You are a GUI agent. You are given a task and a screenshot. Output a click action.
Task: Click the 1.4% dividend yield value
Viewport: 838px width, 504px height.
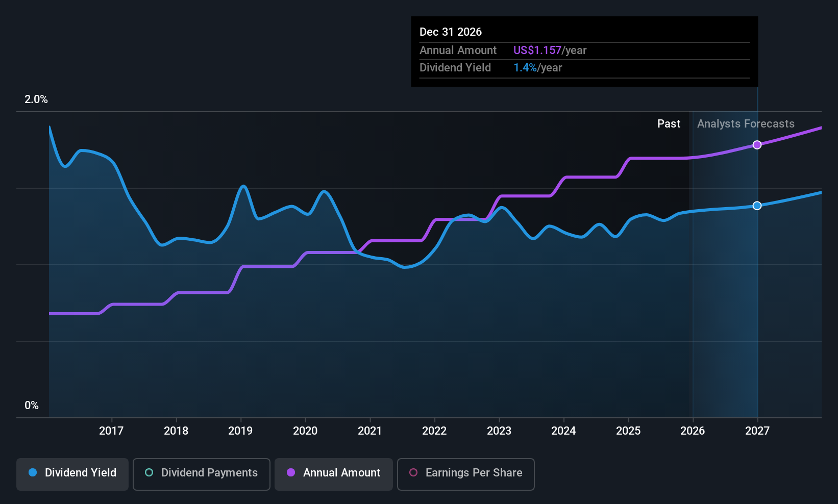click(x=525, y=68)
